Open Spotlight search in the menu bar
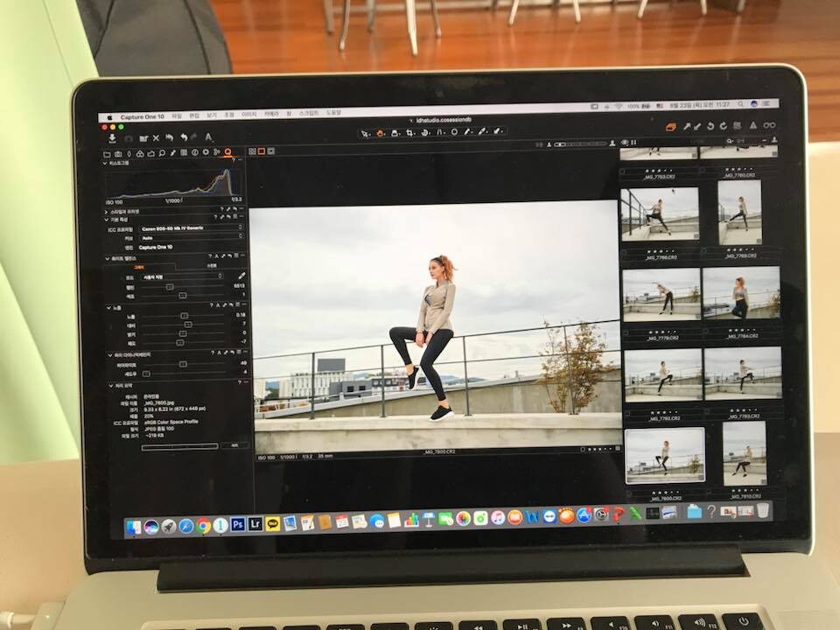 coord(740,104)
